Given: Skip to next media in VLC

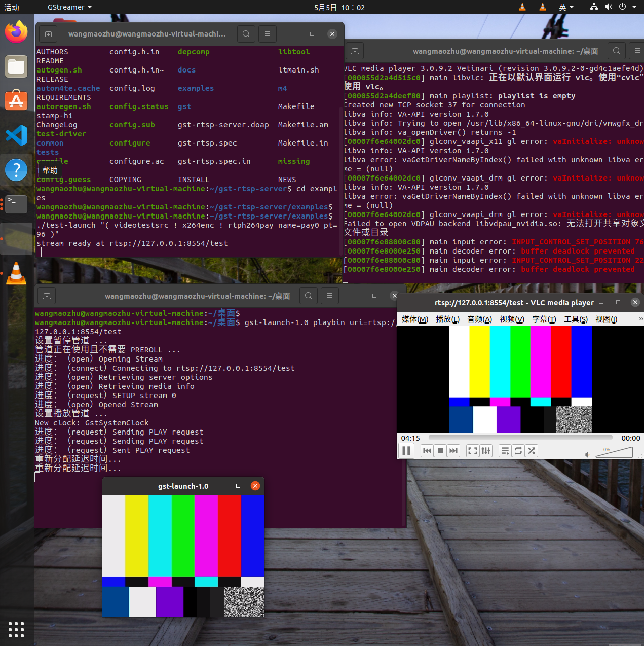Looking at the screenshot, I should click(x=453, y=451).
